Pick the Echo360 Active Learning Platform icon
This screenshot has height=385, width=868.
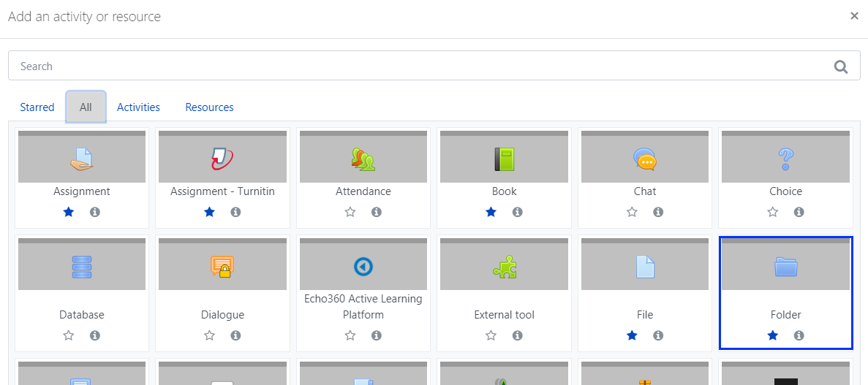click(363, 267)
